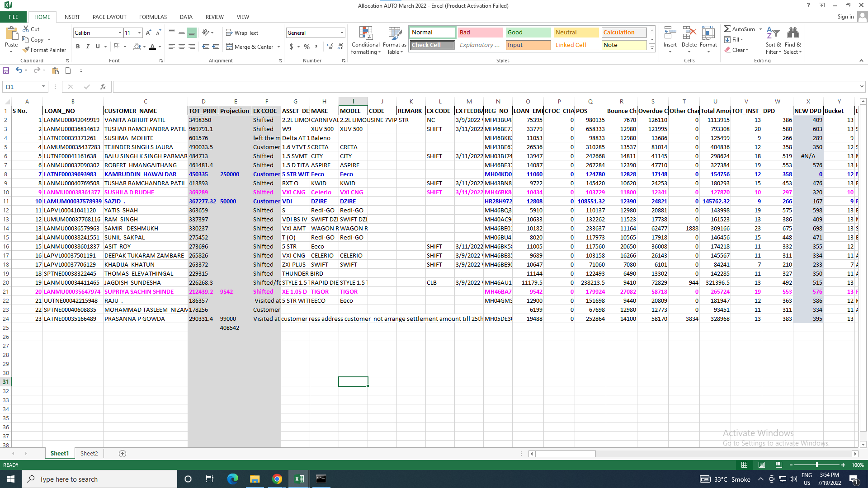Click the AutoSum sigma icon
Screen dimensions: 868x488
[727, 29]
